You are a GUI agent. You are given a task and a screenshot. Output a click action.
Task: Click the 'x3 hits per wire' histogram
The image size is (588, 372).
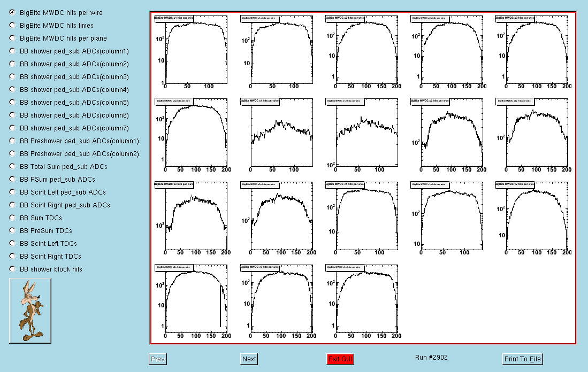point(196,216)
